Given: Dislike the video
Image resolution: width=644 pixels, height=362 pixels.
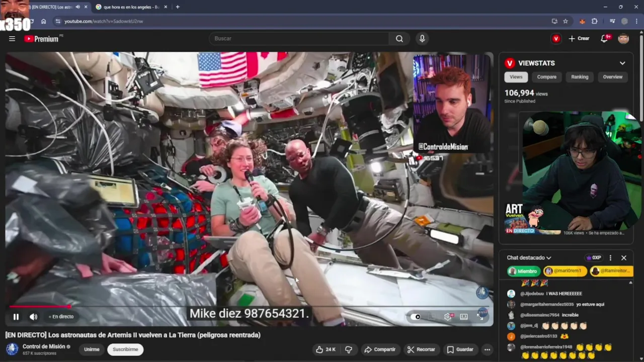Looking at the screenshot, I should pyautogui.click(x=348, y=349).
